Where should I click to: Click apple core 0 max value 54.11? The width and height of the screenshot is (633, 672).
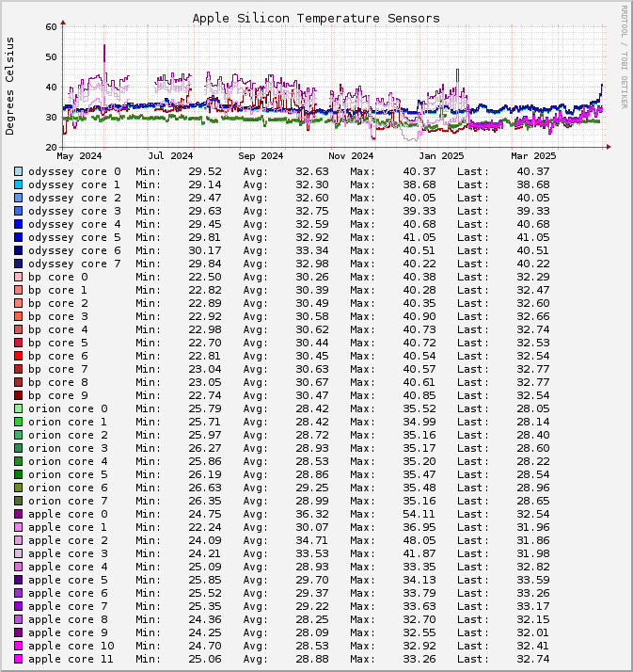[419, 514]
